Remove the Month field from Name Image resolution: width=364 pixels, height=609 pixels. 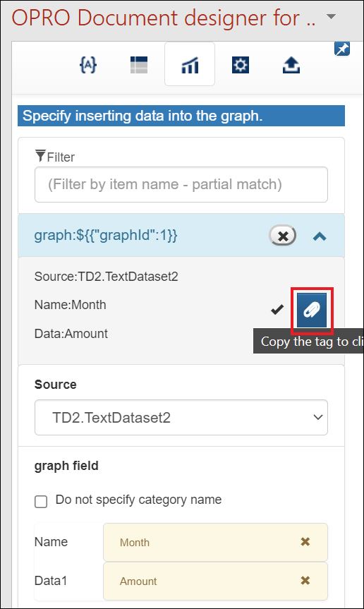point(305,541)
